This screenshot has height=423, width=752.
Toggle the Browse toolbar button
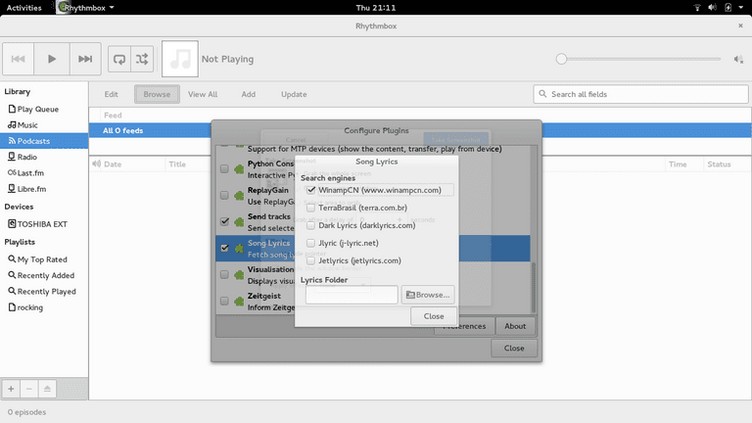pyautogui.click(x=157, y=94)
